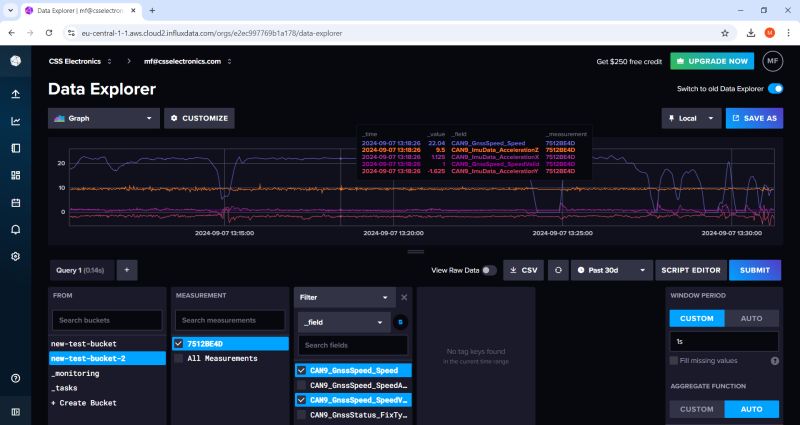
Task: Click the MF user avatar
Action: 772,61
